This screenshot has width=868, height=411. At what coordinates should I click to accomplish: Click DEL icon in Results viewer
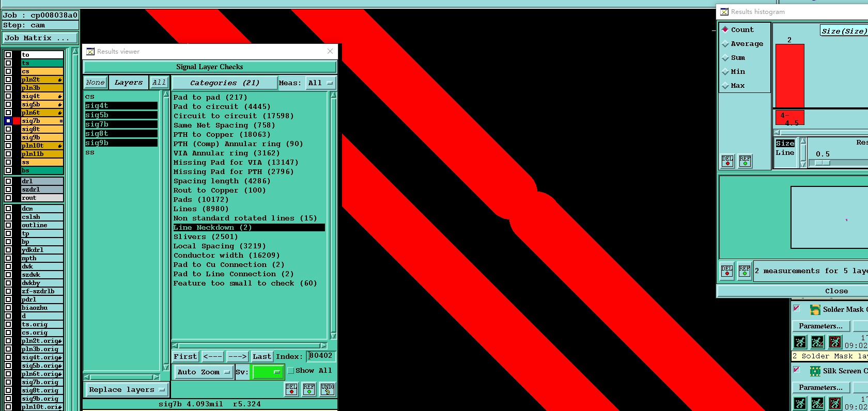pyautogui.click(x=291, y=389)
